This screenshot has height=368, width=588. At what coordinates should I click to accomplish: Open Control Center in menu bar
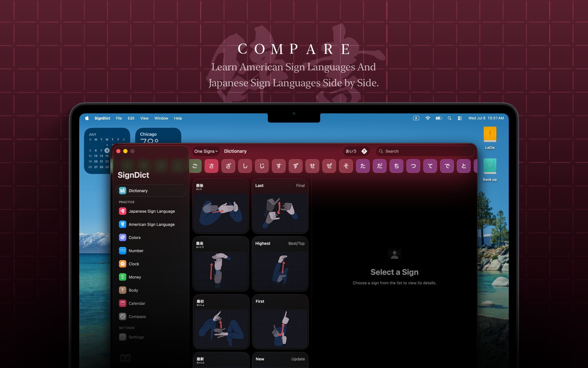pos(460,118)
